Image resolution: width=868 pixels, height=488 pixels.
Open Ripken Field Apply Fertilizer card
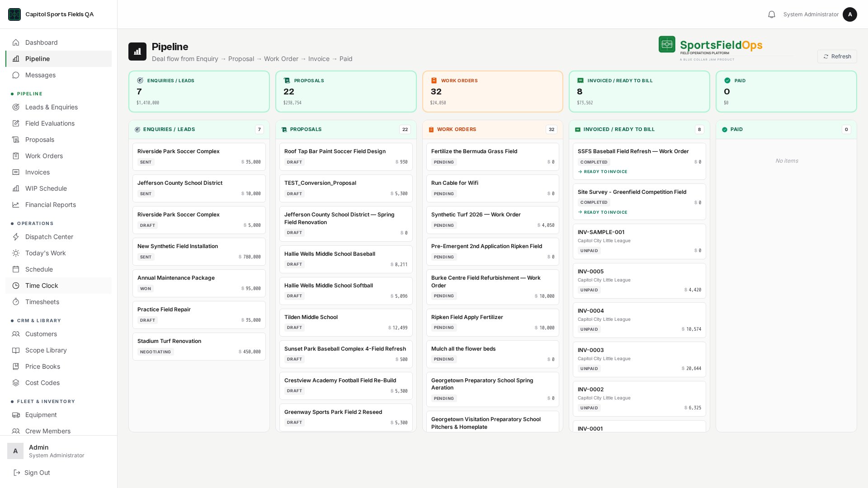tap(493, 323)
